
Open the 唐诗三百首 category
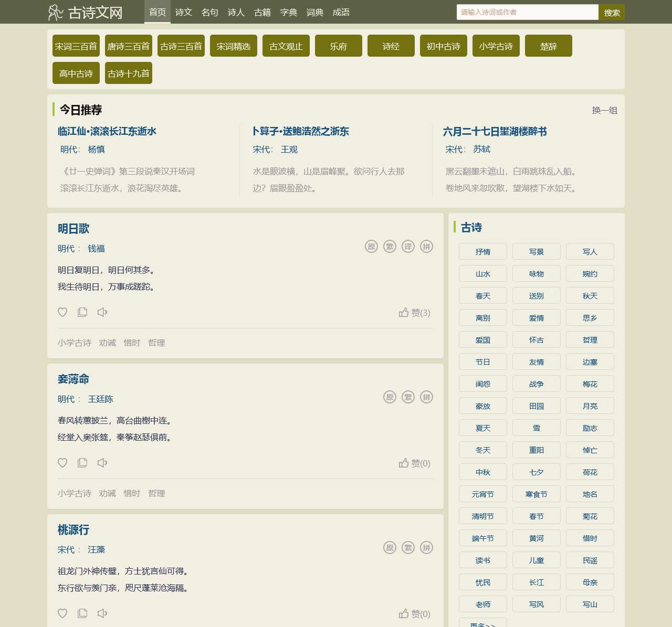(x=128, y=46)
